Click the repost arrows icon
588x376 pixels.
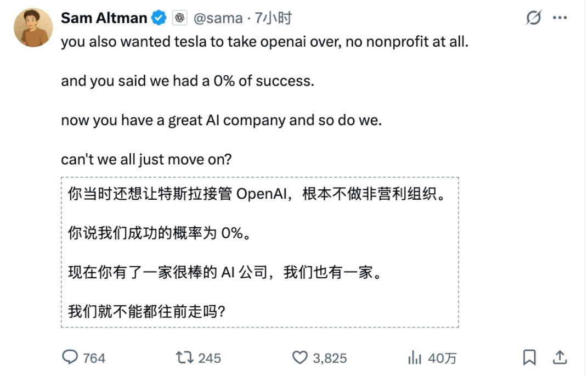click(184, 358)
